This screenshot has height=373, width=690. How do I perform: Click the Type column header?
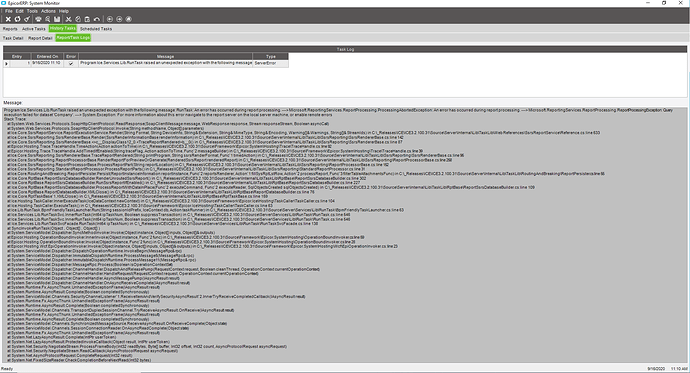tap(271, 56)
